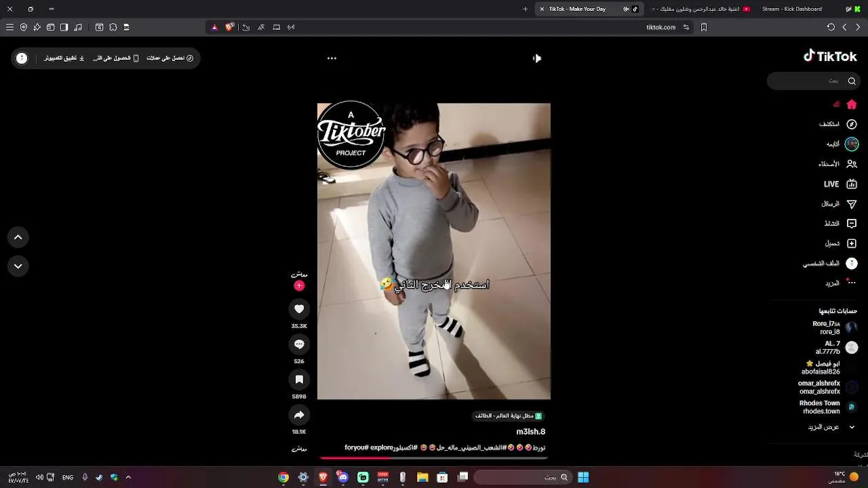Screen dimensions: 868x488
Task: Click the Get Coins button
Action: [x=170, y=58]
